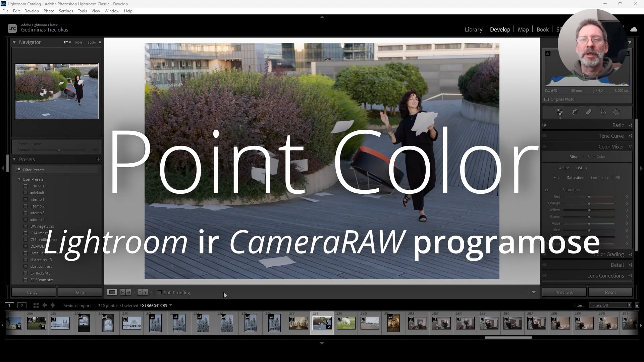
Task: Click the cloud sync status icon
Action: tap(634, 29)
